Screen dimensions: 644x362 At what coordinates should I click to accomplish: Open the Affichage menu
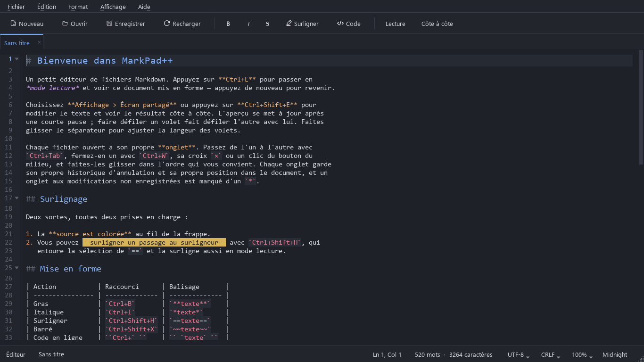tap(113, 7)
